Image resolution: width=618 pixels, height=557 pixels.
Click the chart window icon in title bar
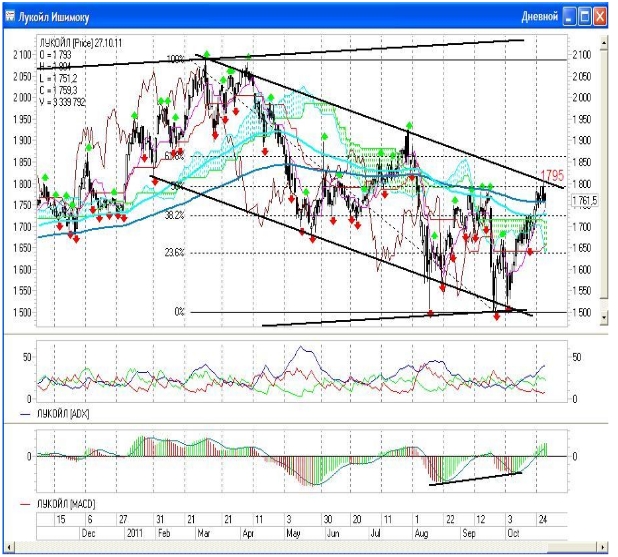tap(10, 17)
